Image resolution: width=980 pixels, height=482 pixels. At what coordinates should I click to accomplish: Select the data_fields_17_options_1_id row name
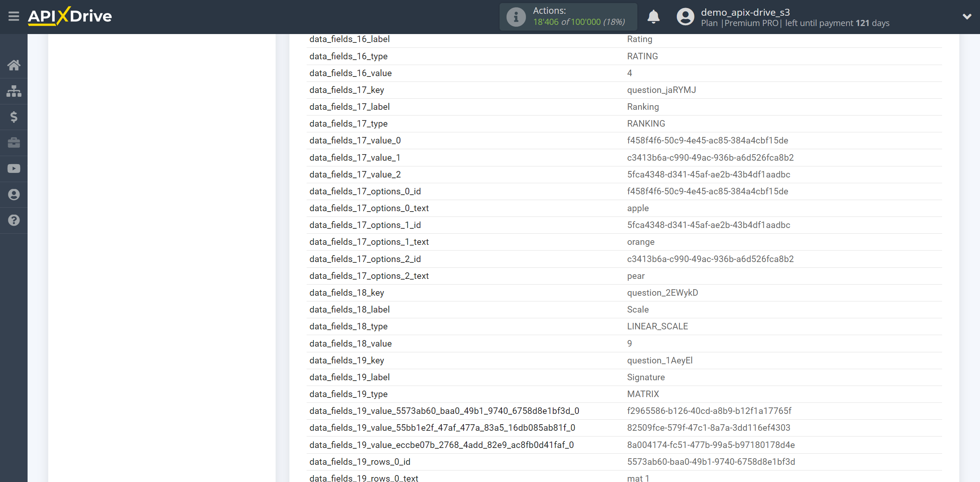point(365,225)
